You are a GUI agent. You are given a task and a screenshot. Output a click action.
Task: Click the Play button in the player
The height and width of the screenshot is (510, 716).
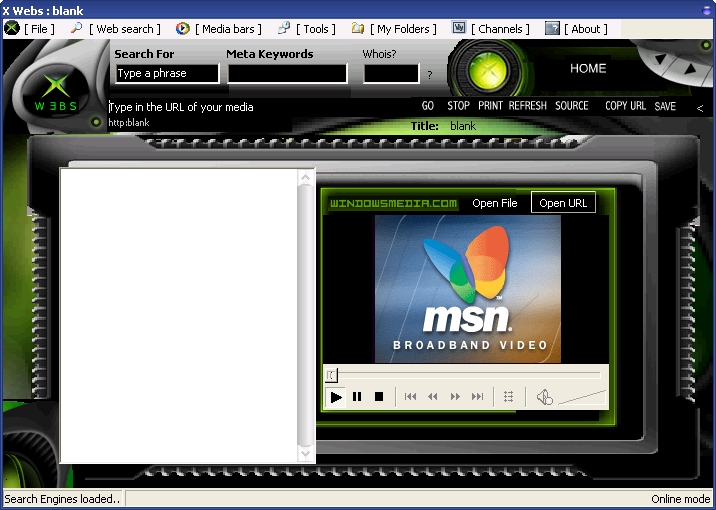(x=336, y=397)
